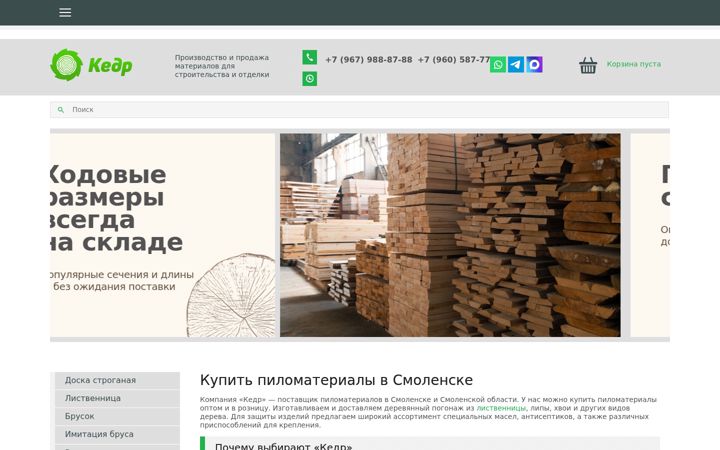The height and width of the screenshot is (450, 720).
Task: Open the purple Max messenger icon
Action: [534, 65]
